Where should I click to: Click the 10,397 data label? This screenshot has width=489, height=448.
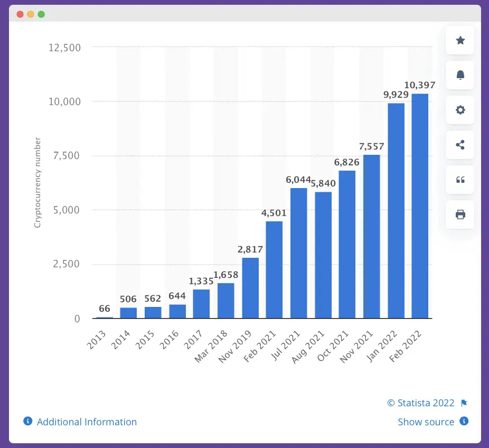[x=420, y=85]
